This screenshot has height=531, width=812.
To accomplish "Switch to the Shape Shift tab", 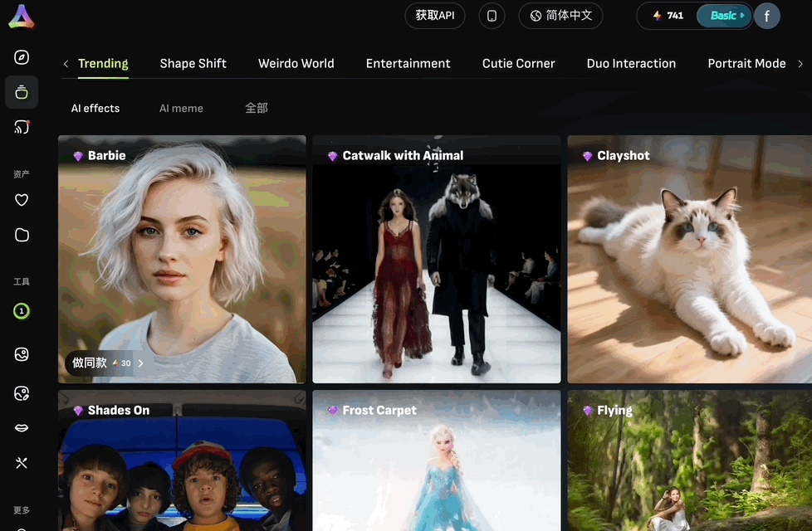I will (x=193, y=64).
